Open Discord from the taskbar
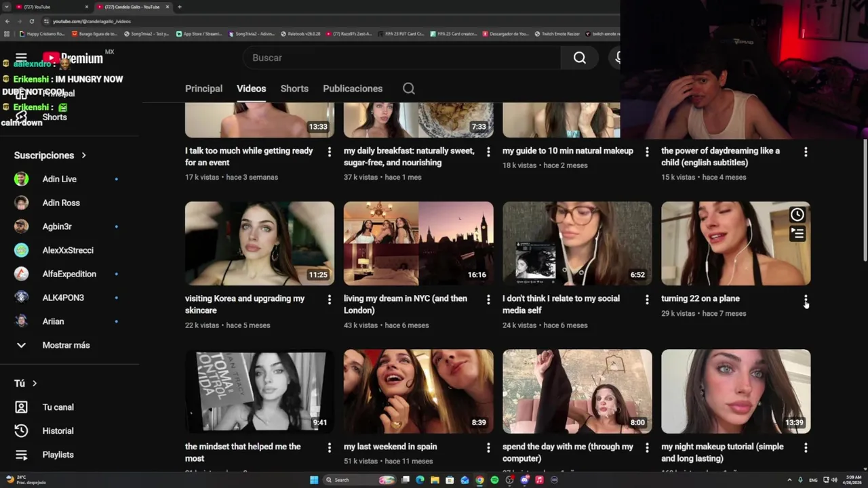The width and height of the screenshot is (868, 488). click(524, 480)
